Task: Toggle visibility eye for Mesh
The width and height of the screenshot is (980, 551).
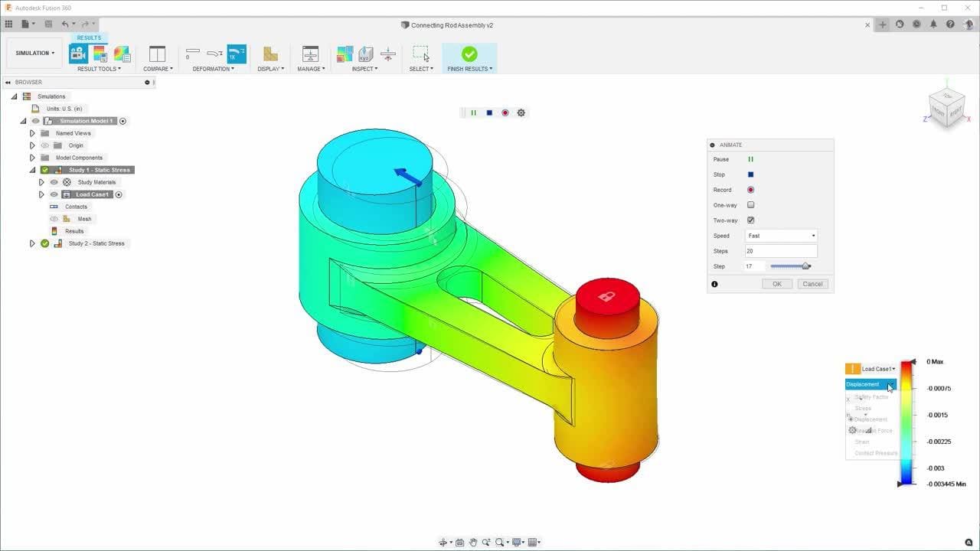Action: pyautogui.click(x=54, y=219)
